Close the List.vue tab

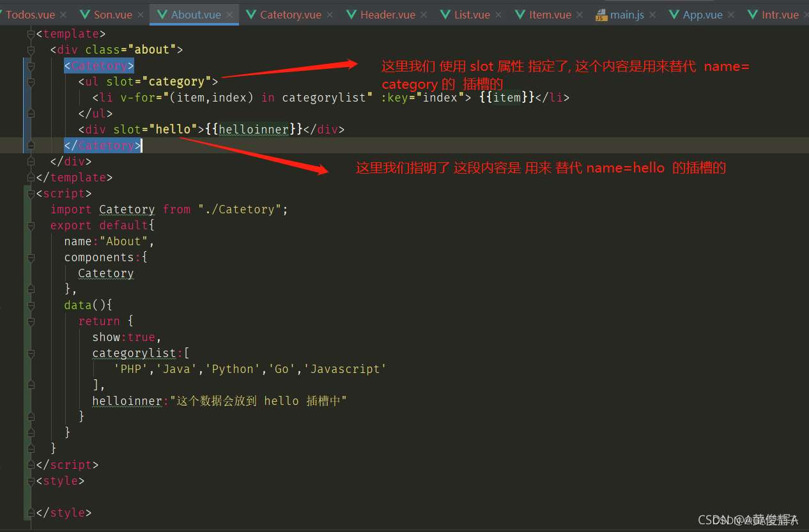point(498,15)
